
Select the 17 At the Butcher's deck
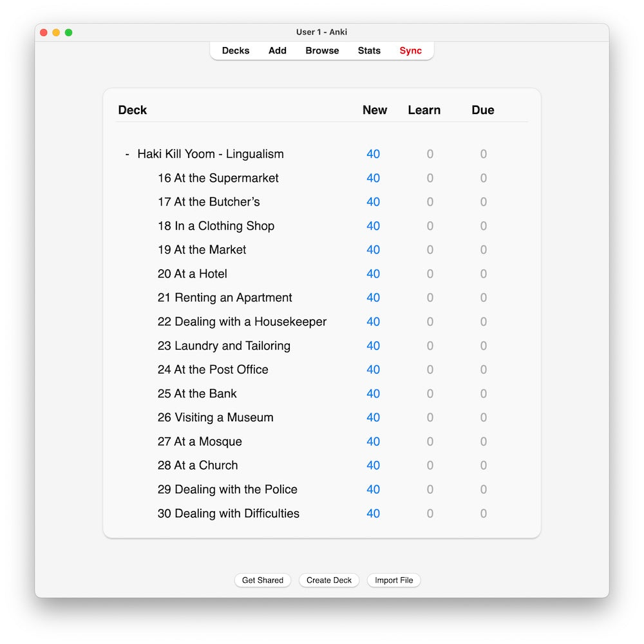[209, 202]
